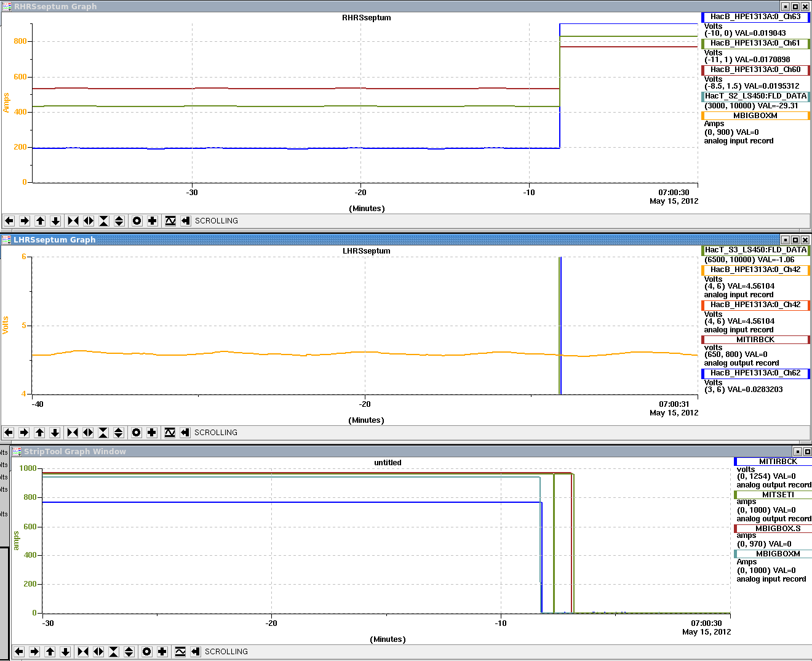Pan right in the LHRSseptum graph toolbar

[24, 432]
